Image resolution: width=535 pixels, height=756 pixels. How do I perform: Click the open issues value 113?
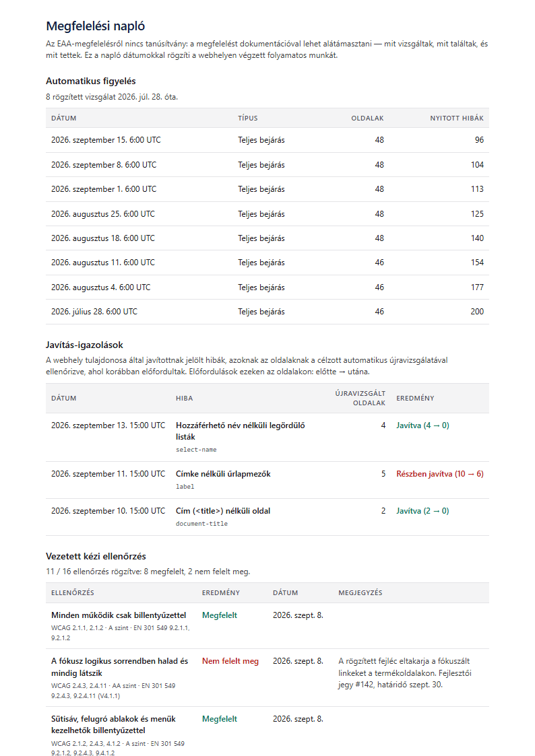pos(477,189)
